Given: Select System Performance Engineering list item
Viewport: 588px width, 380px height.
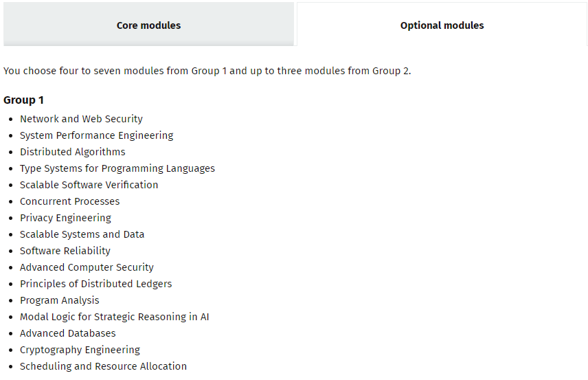Looking at the screenshot, I should tap(96, 135).
